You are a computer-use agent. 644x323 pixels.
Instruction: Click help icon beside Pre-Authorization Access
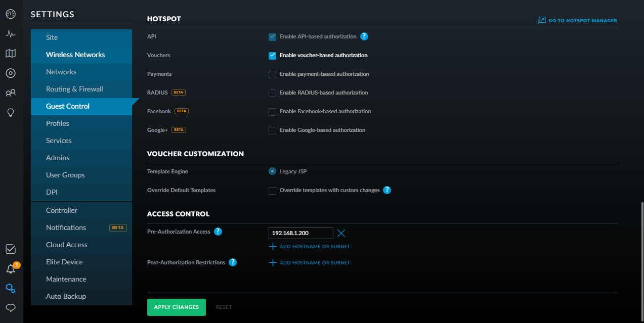coord(218,232)
